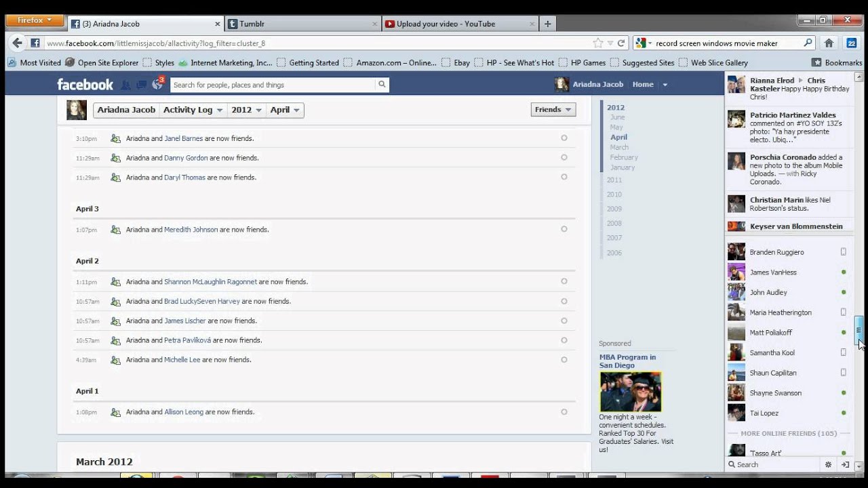Click the chat Search field at bottom
868x488 pixels.
(x=773, y=465)
